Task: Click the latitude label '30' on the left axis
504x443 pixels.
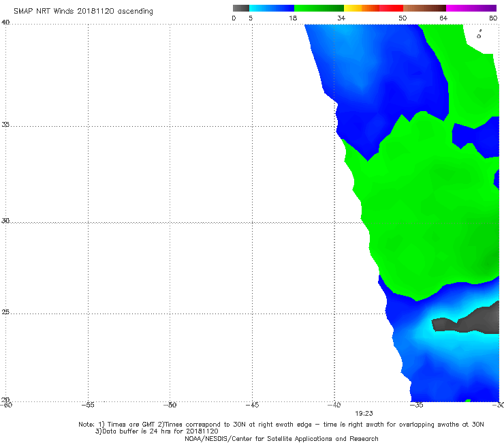Action: tap(5, 221)
